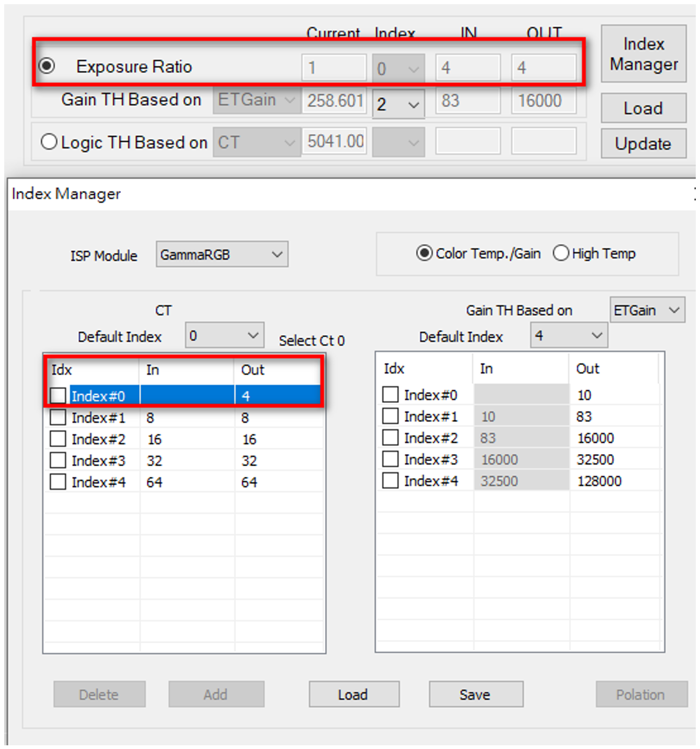Click the Save button in Index Manager
The image size is (700, 749).
[475, 694]
